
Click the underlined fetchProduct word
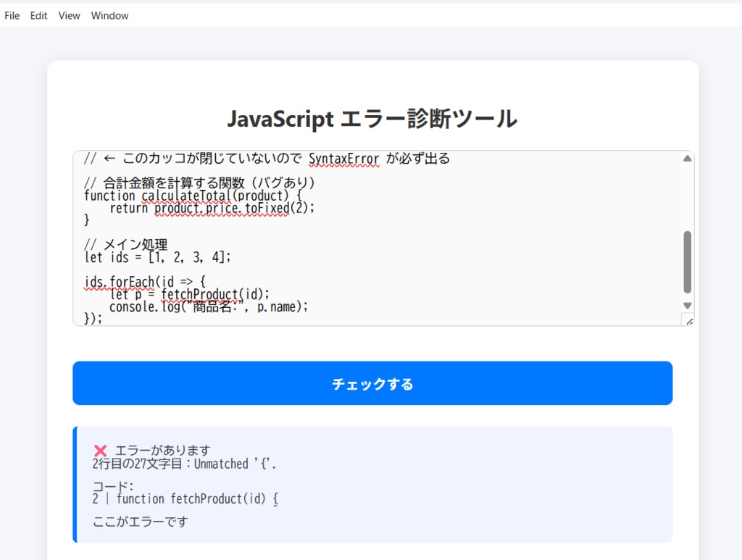coord(201,294)
